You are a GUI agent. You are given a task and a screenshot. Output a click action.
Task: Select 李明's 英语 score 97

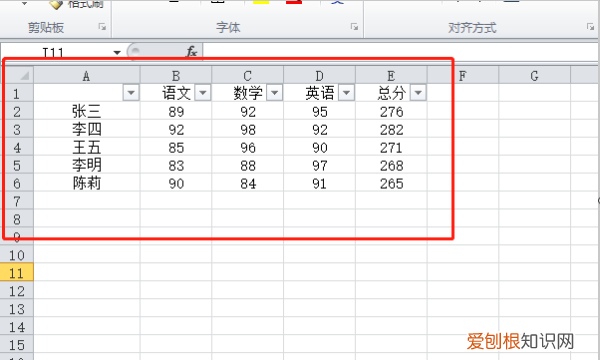(x=320, y=165)
